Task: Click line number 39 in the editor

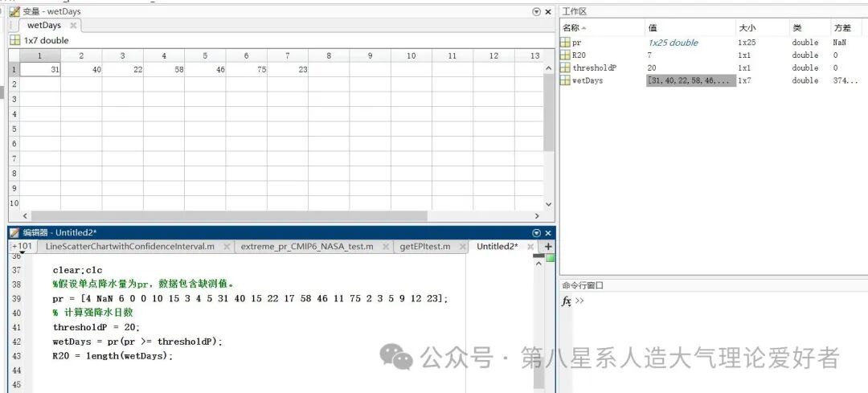Action: click(16, 299)
